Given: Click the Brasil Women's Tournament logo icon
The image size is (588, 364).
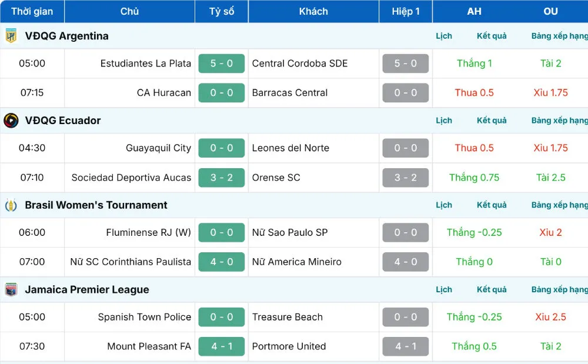Looking at the screenshot, I should coord(11,205).
